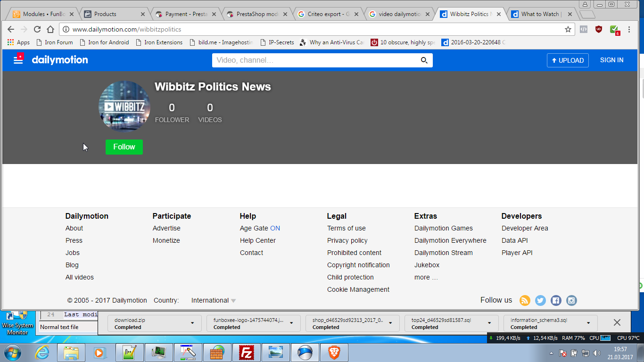The width and height of the screenshot is (644, 362).
Task: Open the Iron Forum bookmark
Action: (55, 42)
